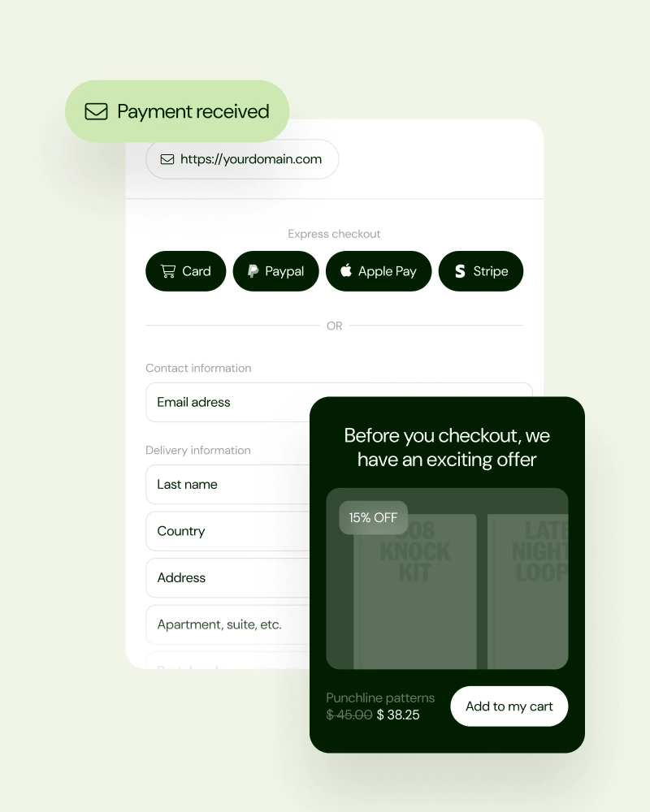Open the Late Night Loop product thumbnail
The height and width of the screenshot is (812, 650).
[x=527, y=591]
